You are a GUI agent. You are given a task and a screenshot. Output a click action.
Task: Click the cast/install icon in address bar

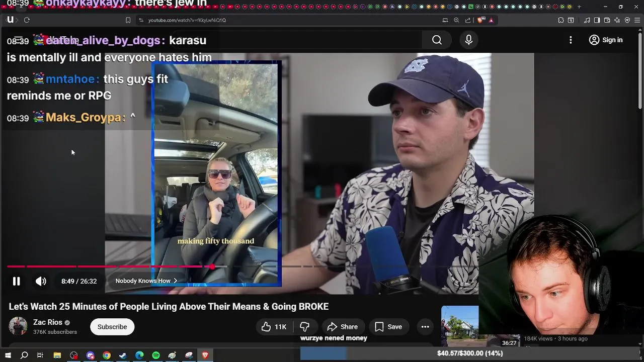tap(445, 20)
